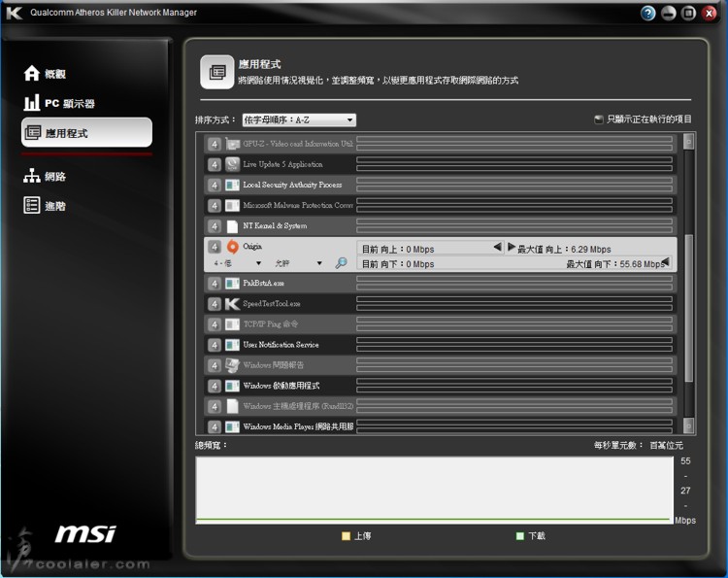This screenshot has width=728, height=578.
Task: Click the SpeedTestTool.exe K icon
Action: pos(232,304)
